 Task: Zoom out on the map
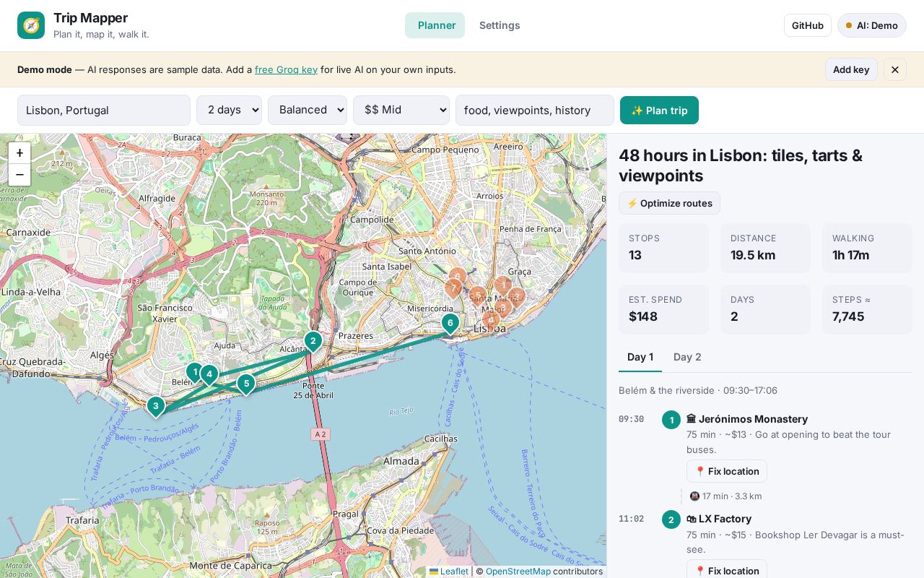pyautogui.click(x=19, y=174)
